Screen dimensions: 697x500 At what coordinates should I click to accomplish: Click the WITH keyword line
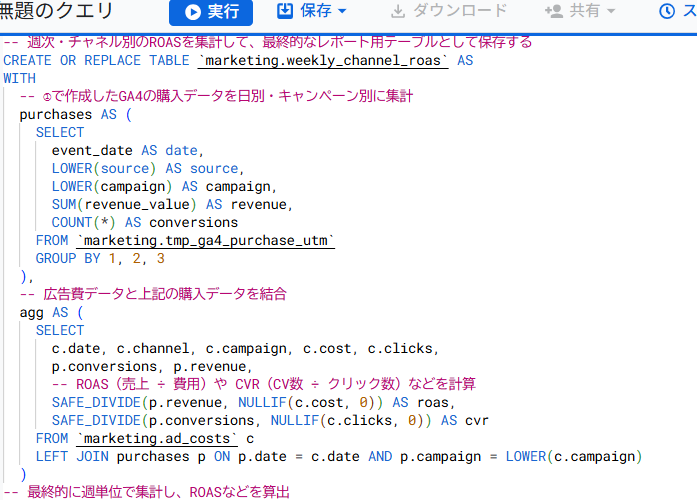pos(20,79)
